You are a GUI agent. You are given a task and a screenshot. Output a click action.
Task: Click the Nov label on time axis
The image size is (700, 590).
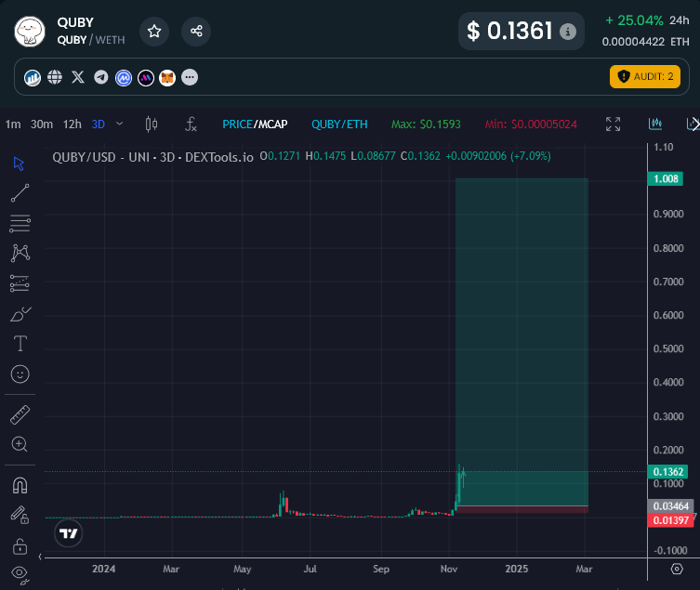[449, 569]
